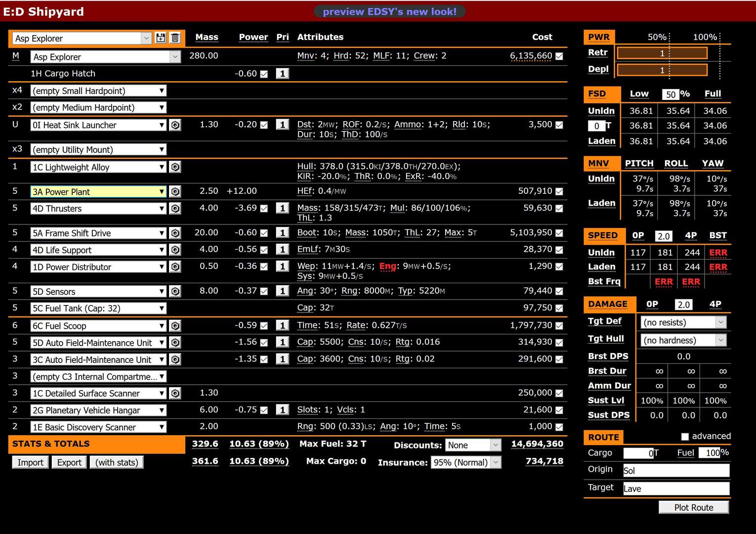This screenshot has height=534, width=756.
Task: Open Tgt Def resists dropdown
Action: tap(683, 322)
